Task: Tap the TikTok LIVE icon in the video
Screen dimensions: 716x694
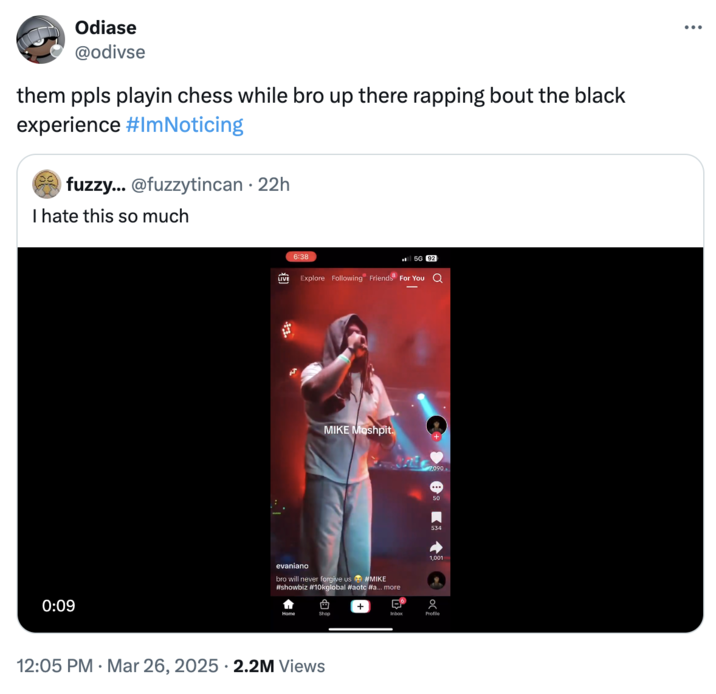Action: [283, 278]
